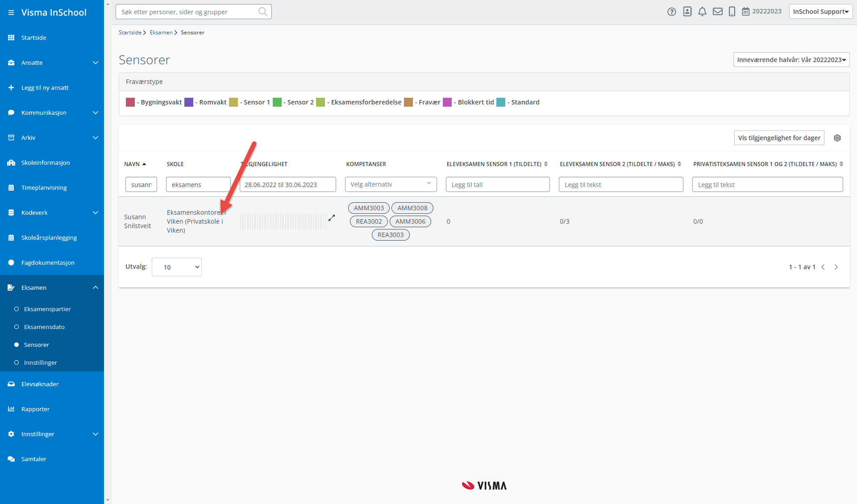Open the contacts address book icon
The width and height of the screenshot is (857, 504).
(x=687, y=12)
